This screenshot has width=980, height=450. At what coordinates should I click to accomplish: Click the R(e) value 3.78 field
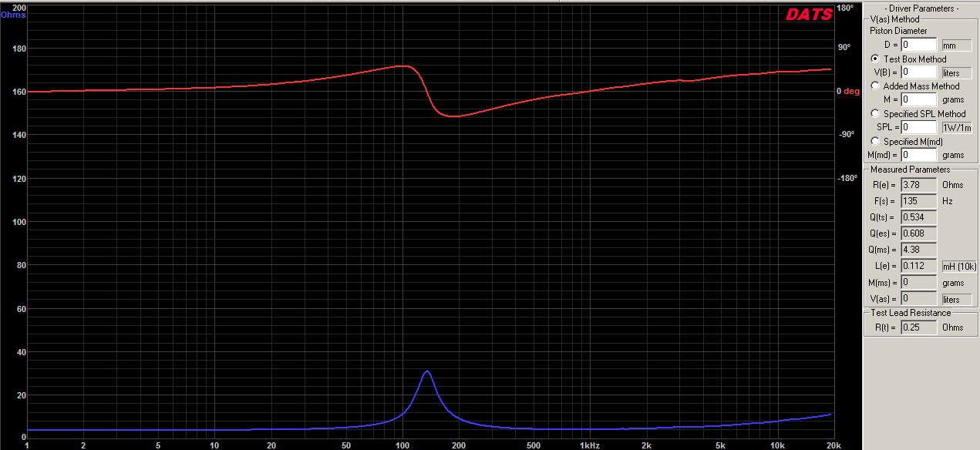tap(918, 185)
